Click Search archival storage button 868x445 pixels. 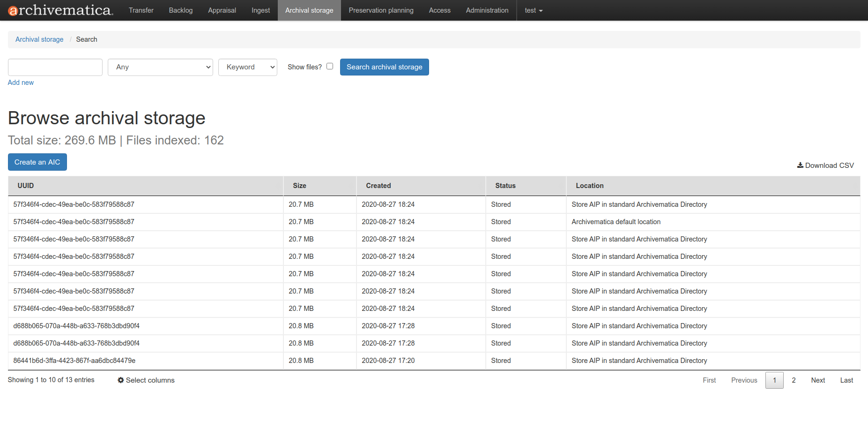point(384,67)
